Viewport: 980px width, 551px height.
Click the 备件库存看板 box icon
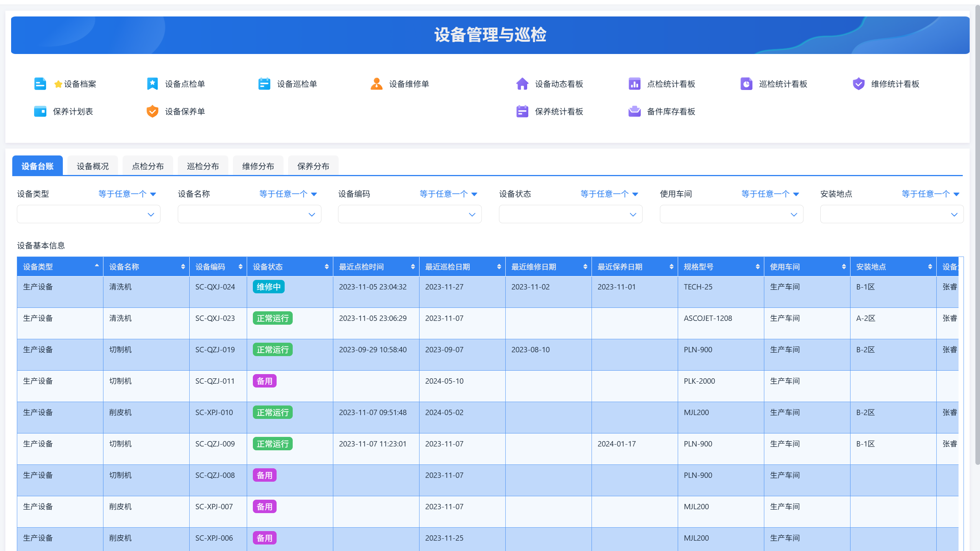point(634,111)
